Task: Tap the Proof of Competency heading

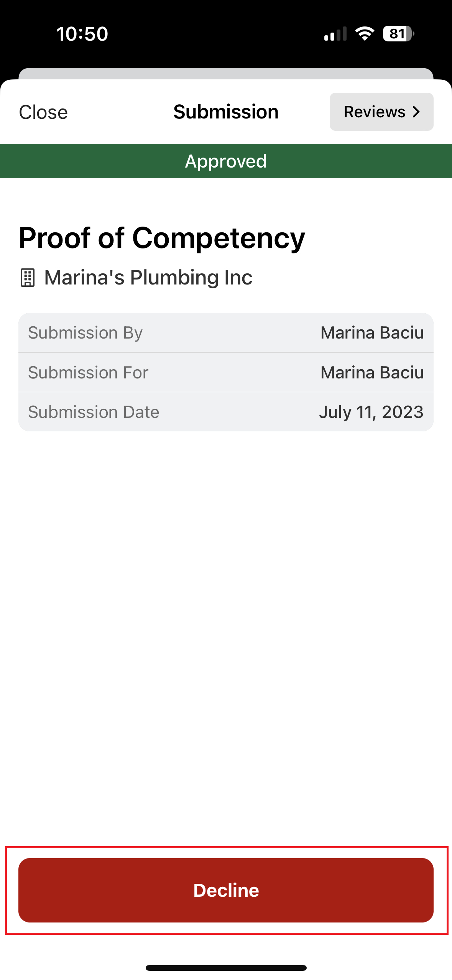Action: click(162, 238)
